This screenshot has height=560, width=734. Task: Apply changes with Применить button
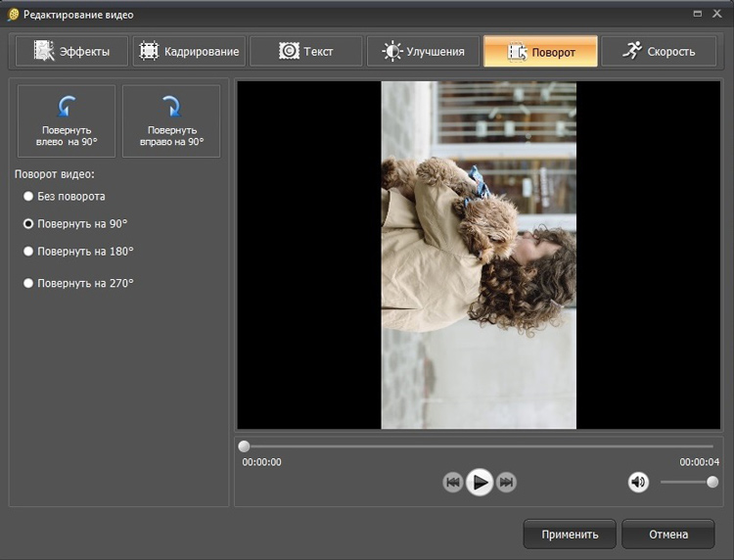click(x=570, y=535)
